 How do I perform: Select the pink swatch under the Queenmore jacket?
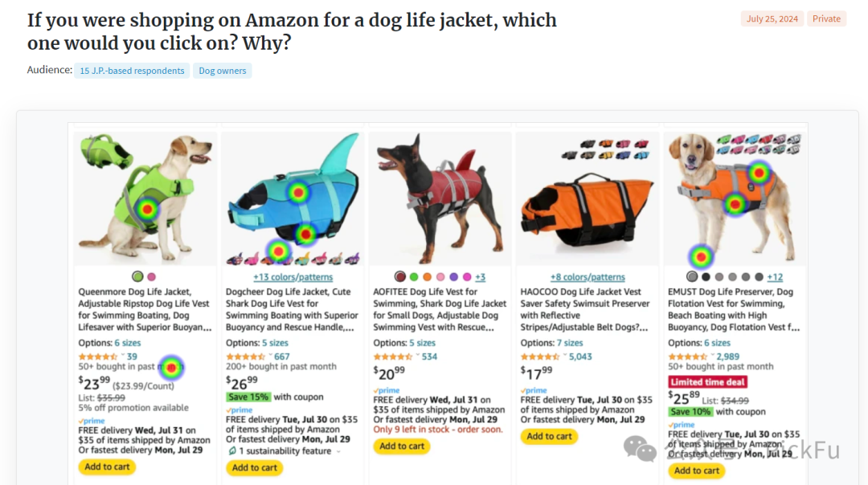point(151,277)
